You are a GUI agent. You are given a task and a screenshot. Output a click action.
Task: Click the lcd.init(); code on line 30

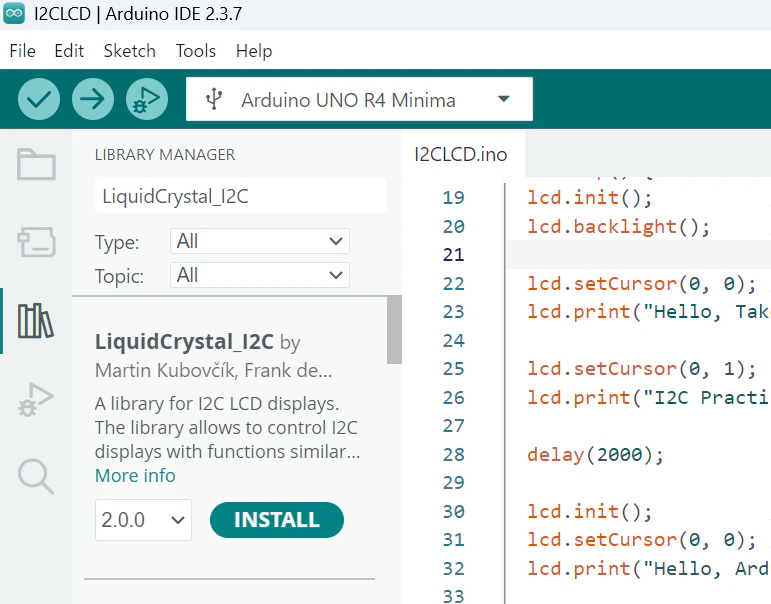pos(590,512)
